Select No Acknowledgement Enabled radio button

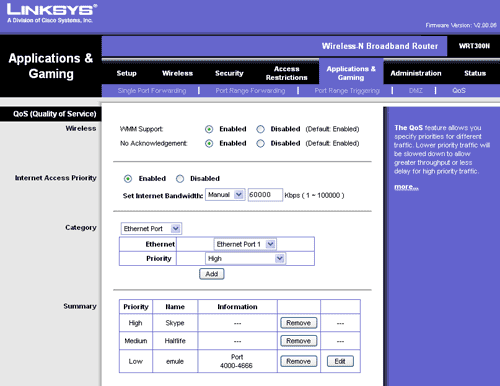209,143
